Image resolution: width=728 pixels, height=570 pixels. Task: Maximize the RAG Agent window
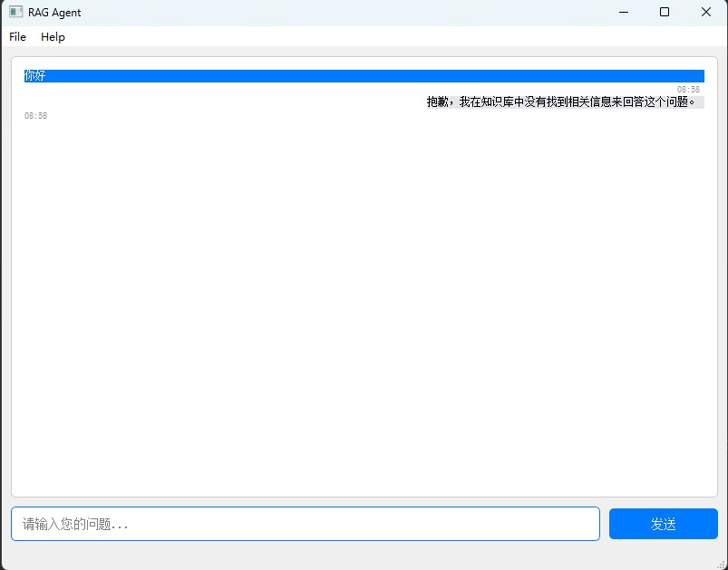(665, 12)
